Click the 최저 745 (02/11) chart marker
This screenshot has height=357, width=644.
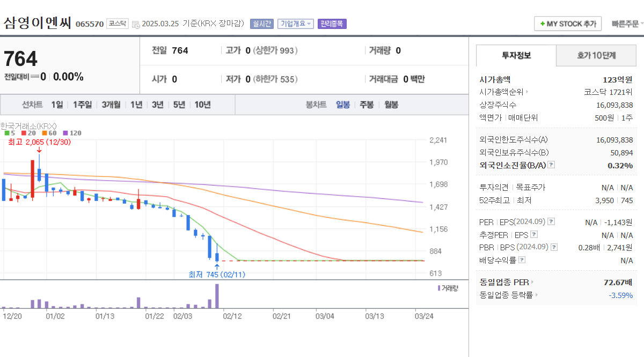[x=217, y=274]
